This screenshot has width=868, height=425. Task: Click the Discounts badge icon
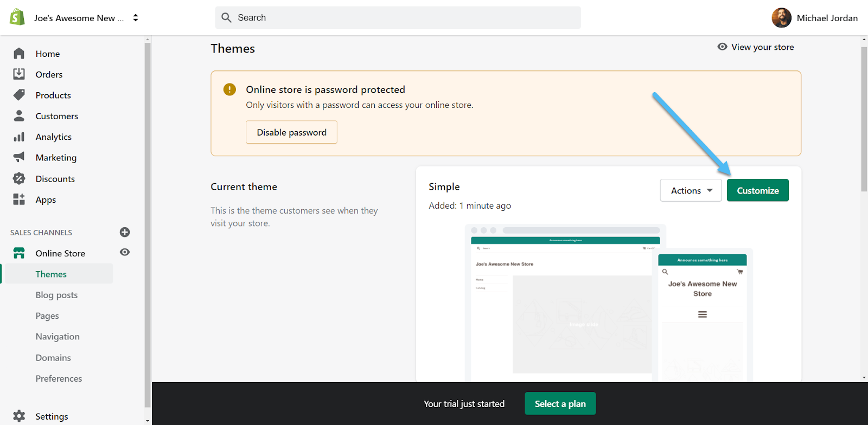(19, 178)
